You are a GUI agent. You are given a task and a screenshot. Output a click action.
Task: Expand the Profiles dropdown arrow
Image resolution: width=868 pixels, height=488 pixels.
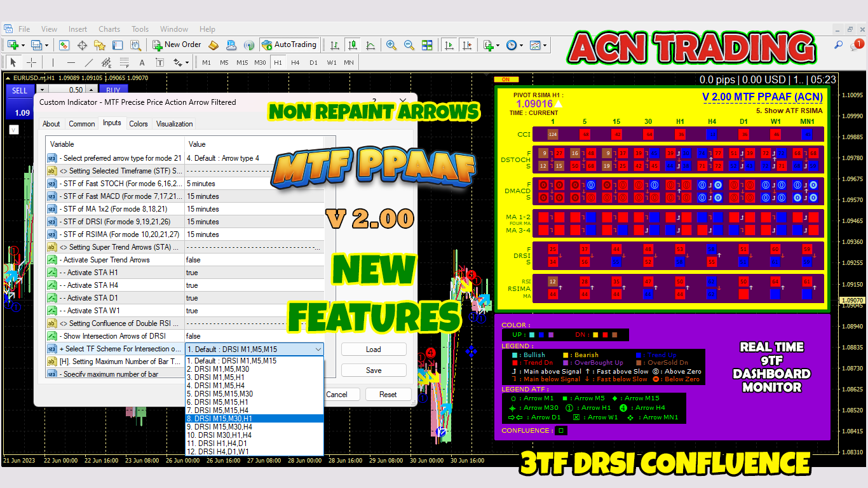point(46,45)
